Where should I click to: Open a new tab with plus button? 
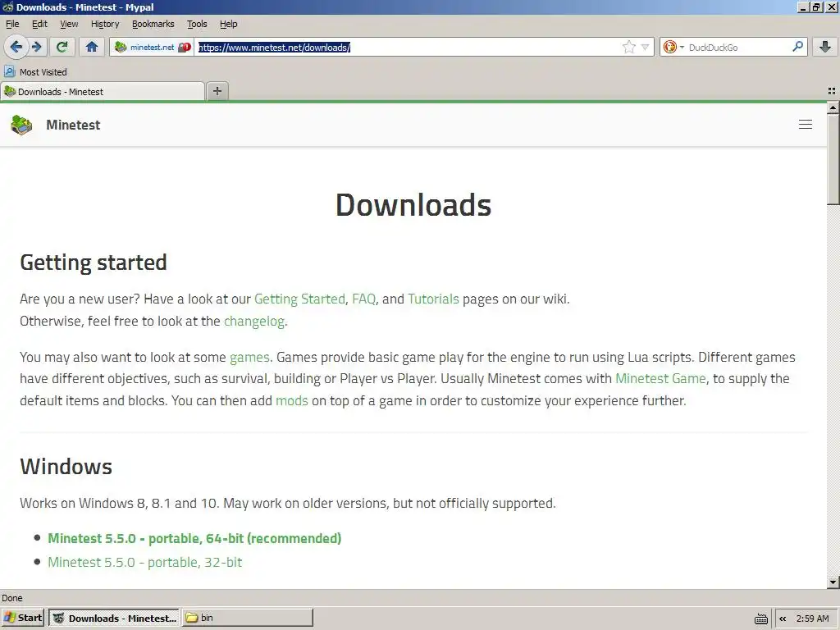[x=217, y=91]
